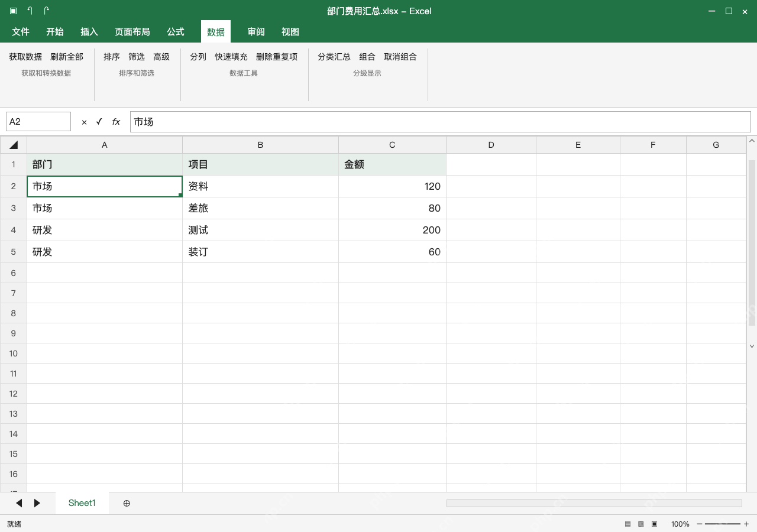
Task: Zoom out with the minus button
Action: pyautogui.click(x=700, y=524)
